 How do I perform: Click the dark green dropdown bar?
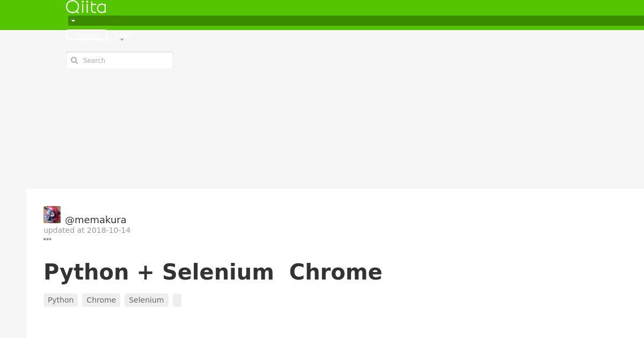click(356, 21)
